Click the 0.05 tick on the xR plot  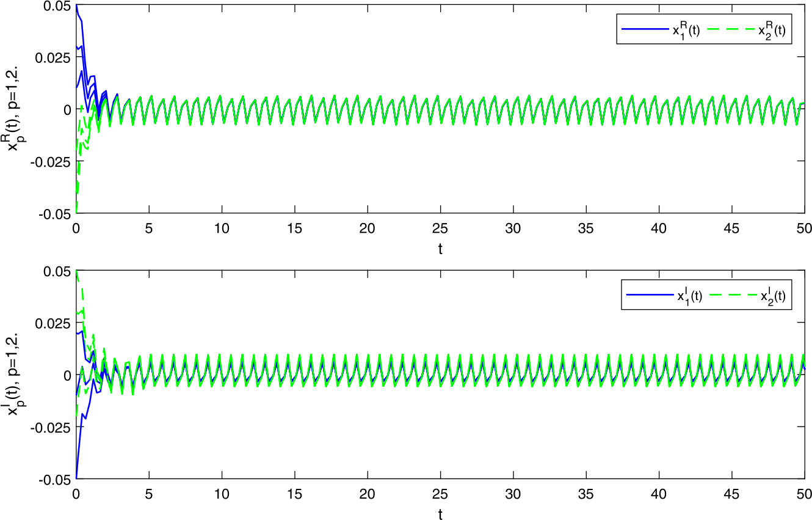tap(58, 5)
